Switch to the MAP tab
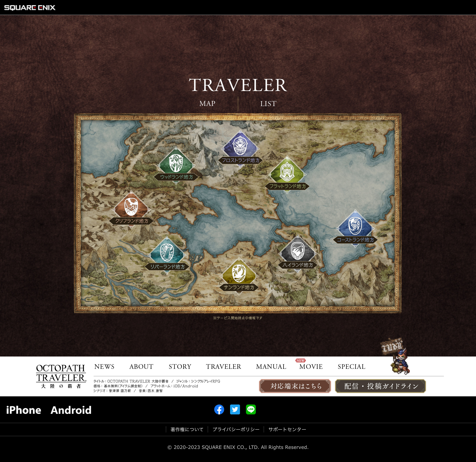The height and width of the screenshot is (462, 476). click(207, 104)
